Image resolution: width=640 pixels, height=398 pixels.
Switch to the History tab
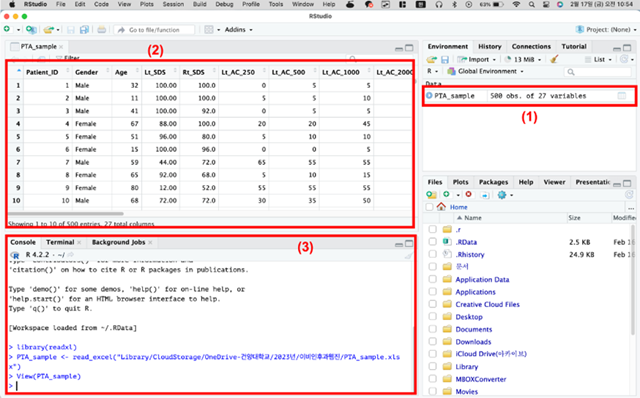point(489,47)
